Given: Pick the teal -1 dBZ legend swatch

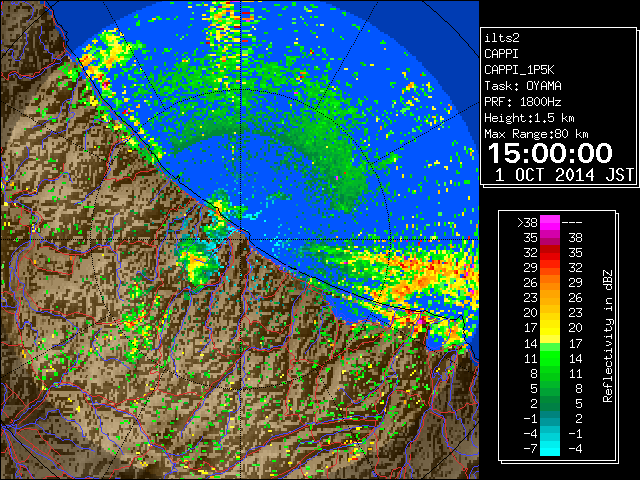Looking at the screenshot, I should pyautogui.click(x=550, y=418).
